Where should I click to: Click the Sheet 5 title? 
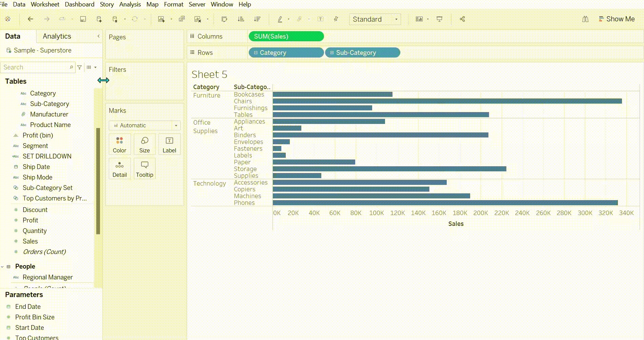(x=209, y=75)
